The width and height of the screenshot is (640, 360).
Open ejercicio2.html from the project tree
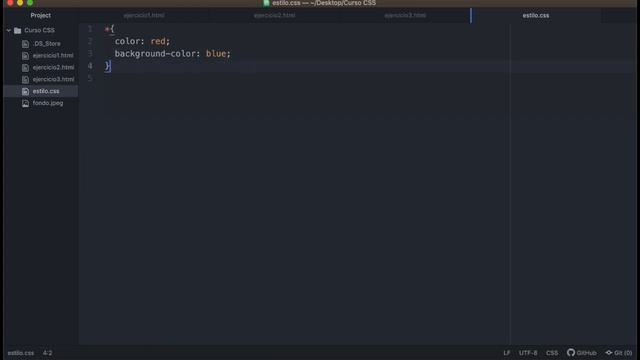pos(53,67)
